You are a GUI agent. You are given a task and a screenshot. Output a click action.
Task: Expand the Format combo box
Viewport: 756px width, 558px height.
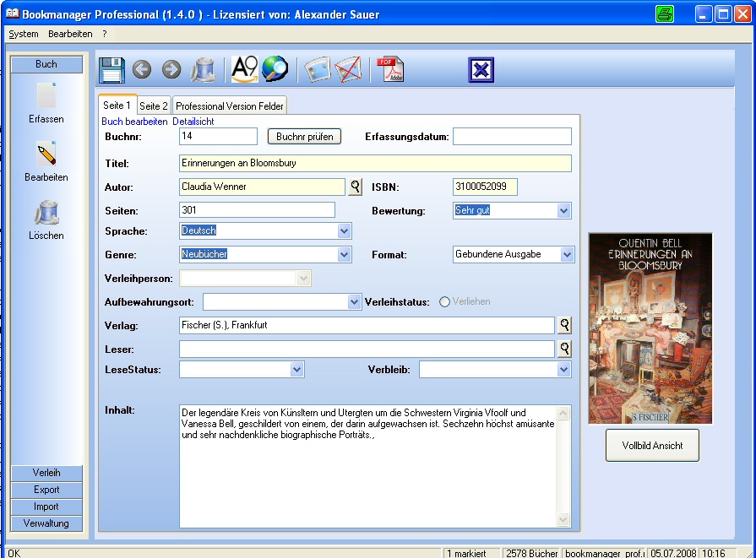click(x=567, y=254)
